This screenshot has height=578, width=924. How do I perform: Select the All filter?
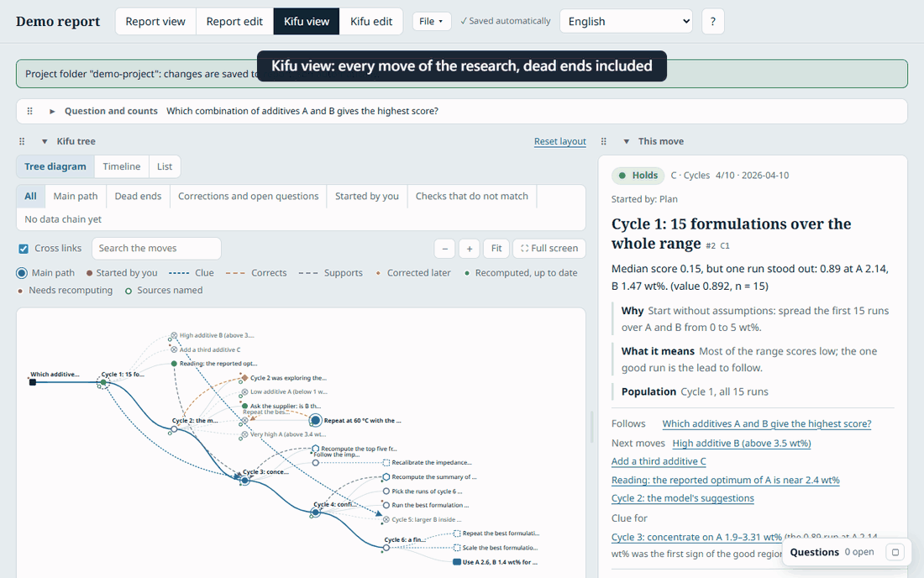pyautogui.click(x=30, y=197)
